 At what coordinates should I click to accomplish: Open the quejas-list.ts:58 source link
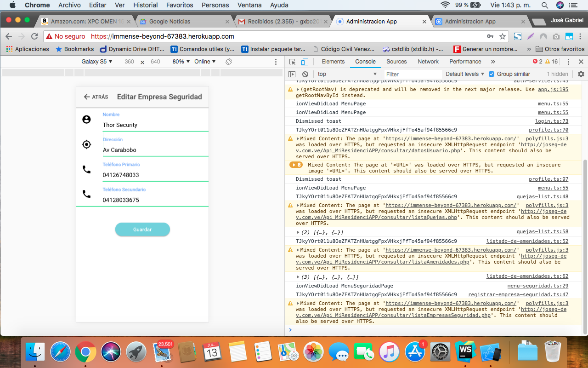click(x=542, y=232)
